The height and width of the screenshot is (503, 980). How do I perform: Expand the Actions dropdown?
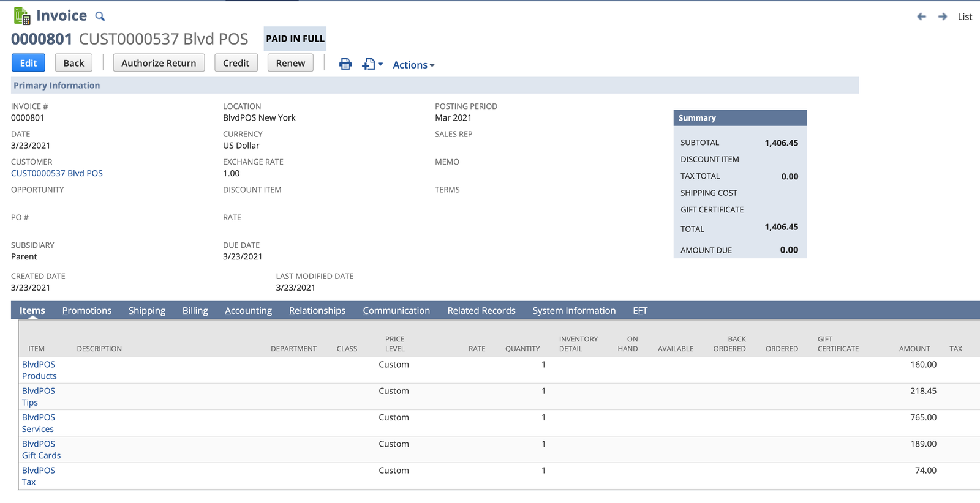413,65
